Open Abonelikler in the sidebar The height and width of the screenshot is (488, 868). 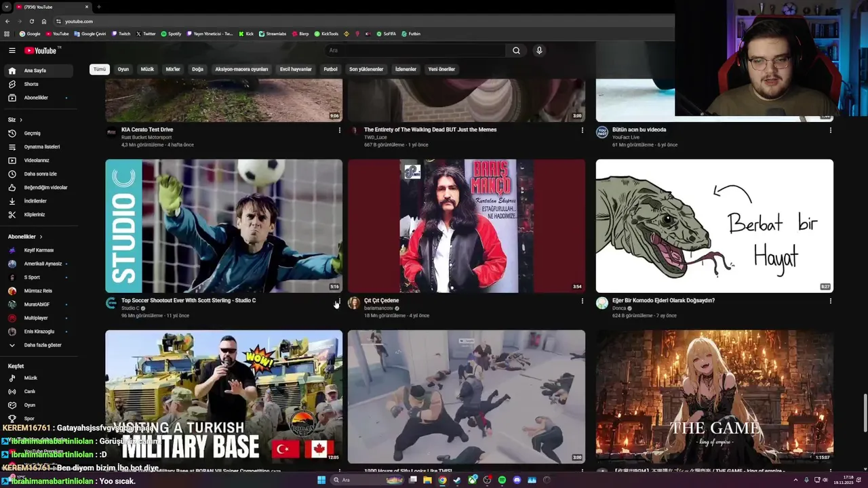click(x=39, y=98)
